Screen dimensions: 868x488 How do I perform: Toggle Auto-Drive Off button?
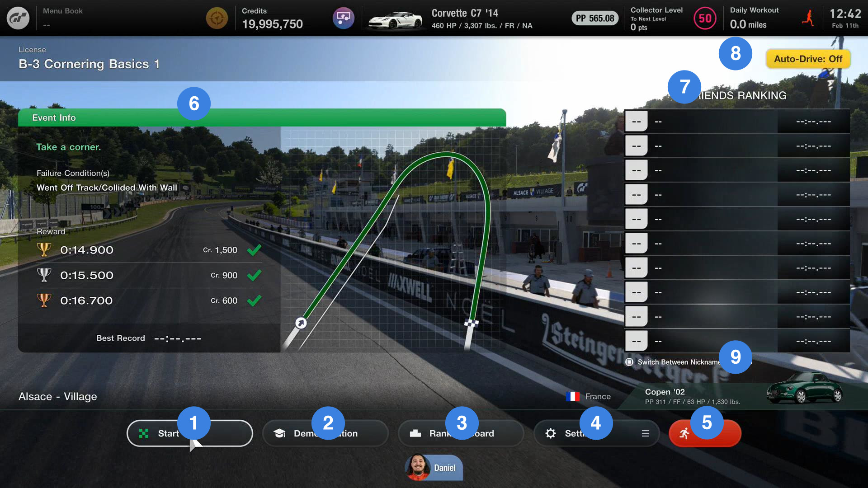tap(808, 59)
